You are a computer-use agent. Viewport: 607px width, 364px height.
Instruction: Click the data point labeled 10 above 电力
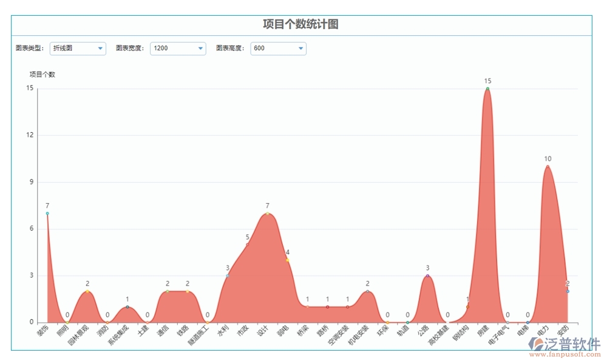[548, 166]
